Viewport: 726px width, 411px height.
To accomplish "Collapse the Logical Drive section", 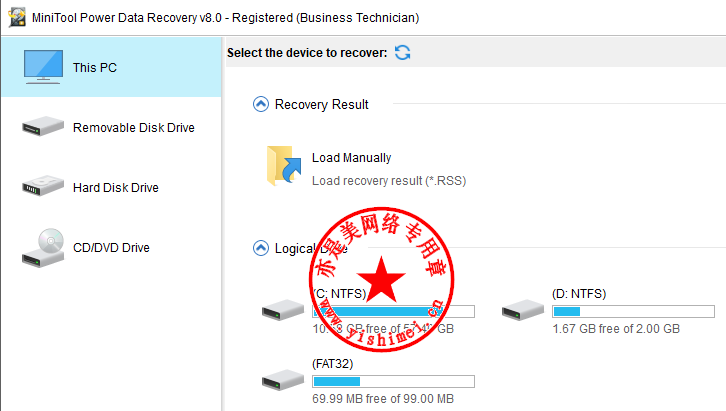I will point(261,248).
